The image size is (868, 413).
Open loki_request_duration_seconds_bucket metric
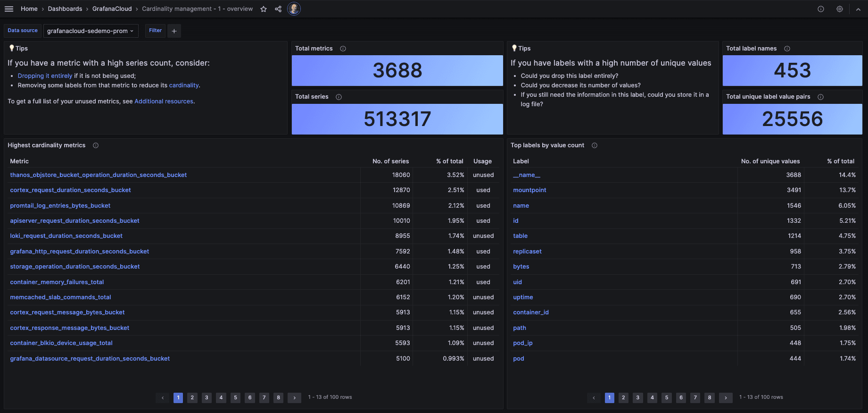coord(66,236)
